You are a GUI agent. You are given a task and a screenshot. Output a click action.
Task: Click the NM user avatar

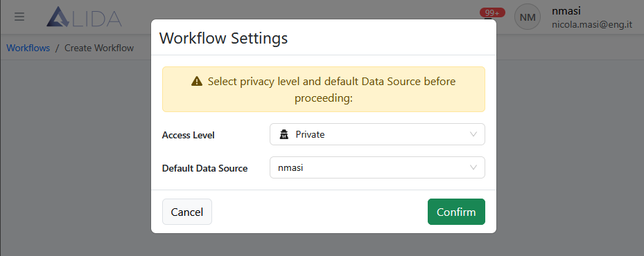[528, 17]
